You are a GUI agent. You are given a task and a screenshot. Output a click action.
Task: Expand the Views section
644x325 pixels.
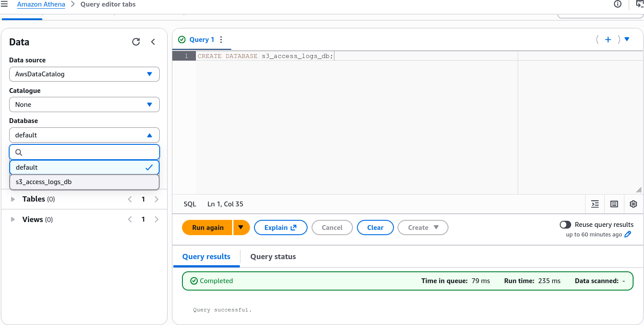pyautogui.click(x=13, y=219)
